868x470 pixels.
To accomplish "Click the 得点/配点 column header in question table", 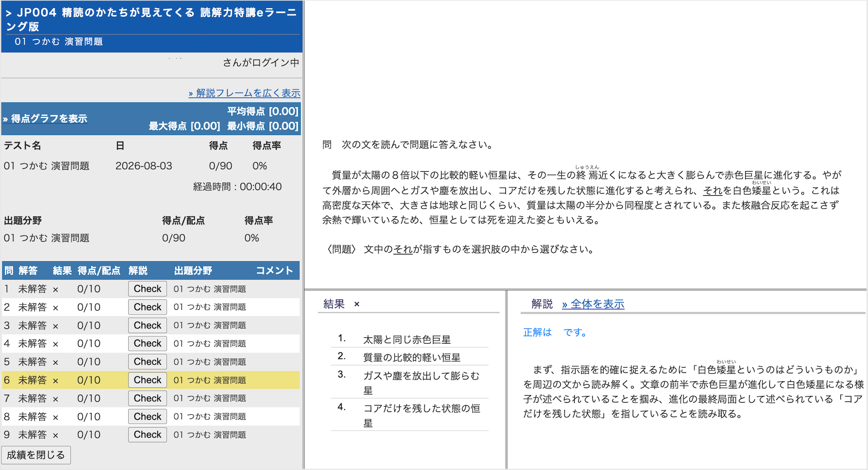I will pyautogui.click(x=99, y=271).
